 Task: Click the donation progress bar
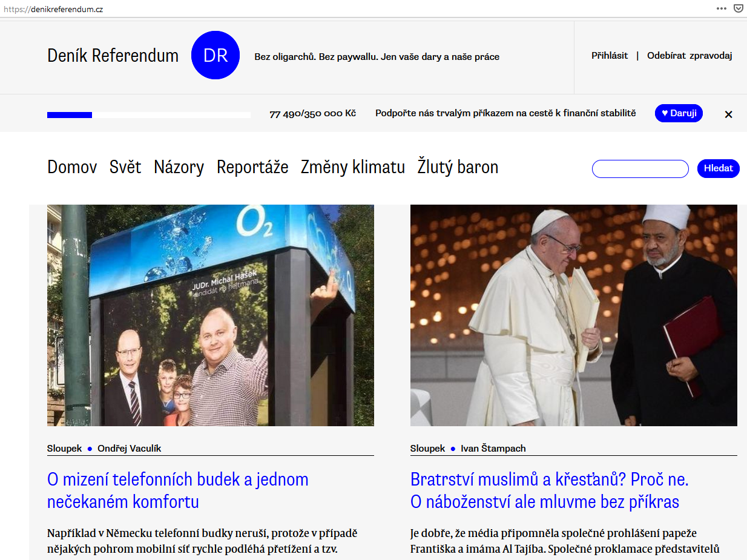click(x=149, y=115)
